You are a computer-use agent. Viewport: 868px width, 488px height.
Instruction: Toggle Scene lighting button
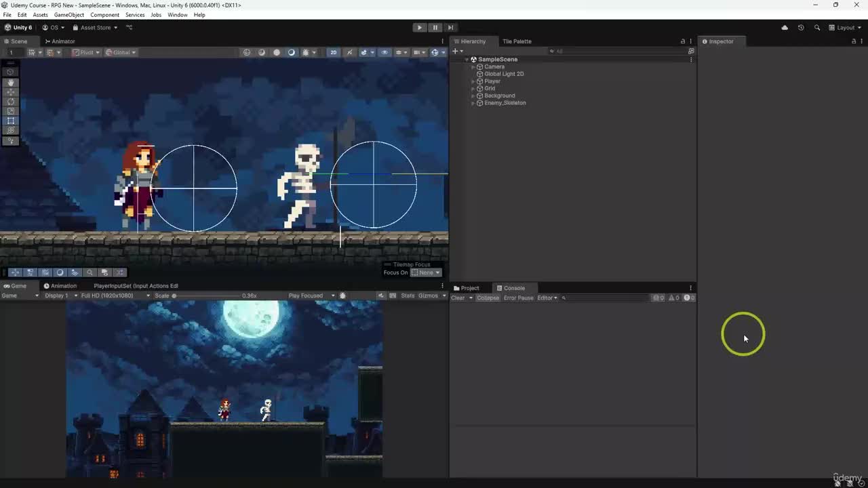350,52
